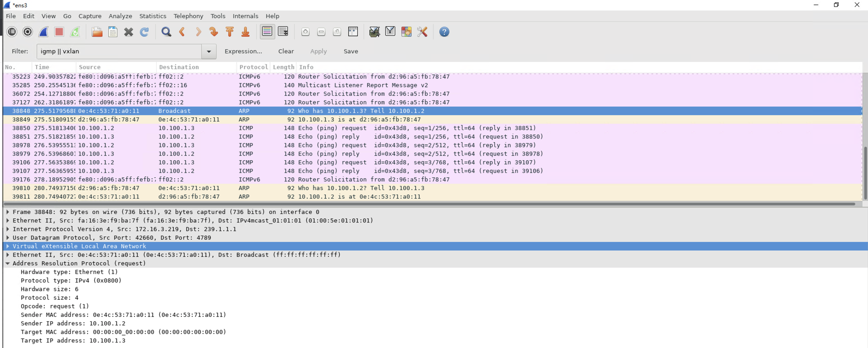This screenshot has height=348, width=868.
Task: Collapse the Address Resolution Protocol tree
Action: tap(8, 264)
